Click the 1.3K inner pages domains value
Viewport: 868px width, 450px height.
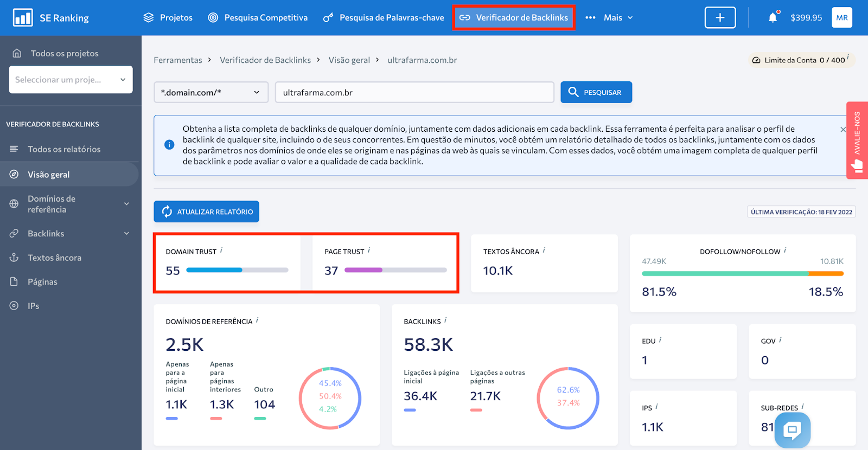coord(222,404)
